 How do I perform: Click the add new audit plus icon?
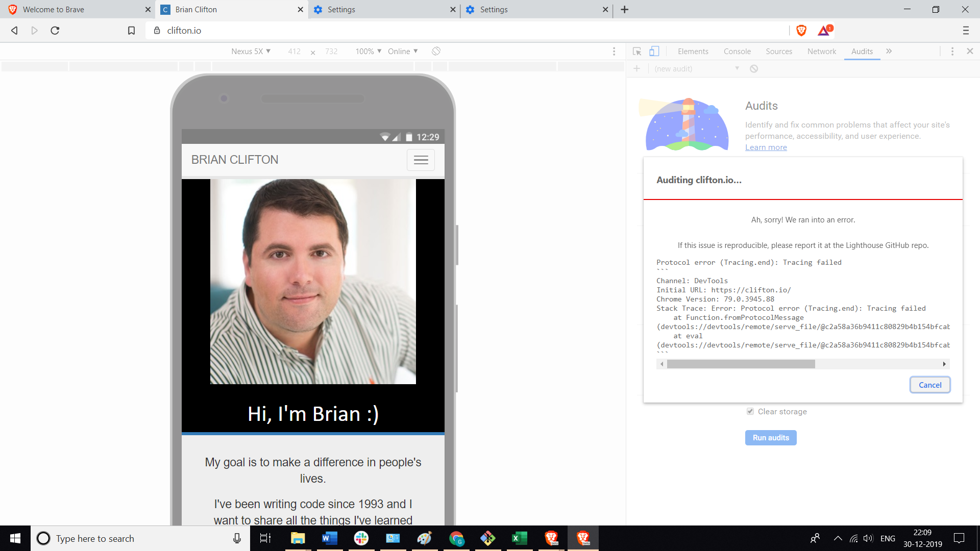tap(636, 68)
